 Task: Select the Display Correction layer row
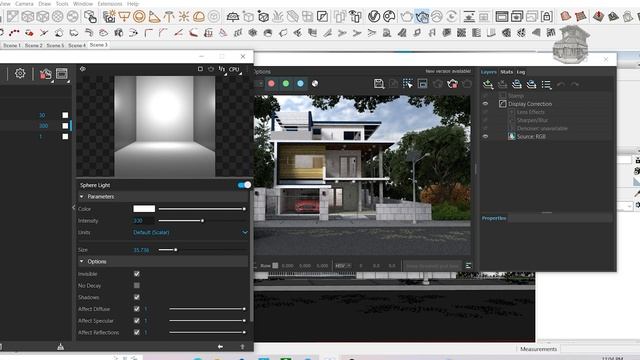click(x=547, y=104)
